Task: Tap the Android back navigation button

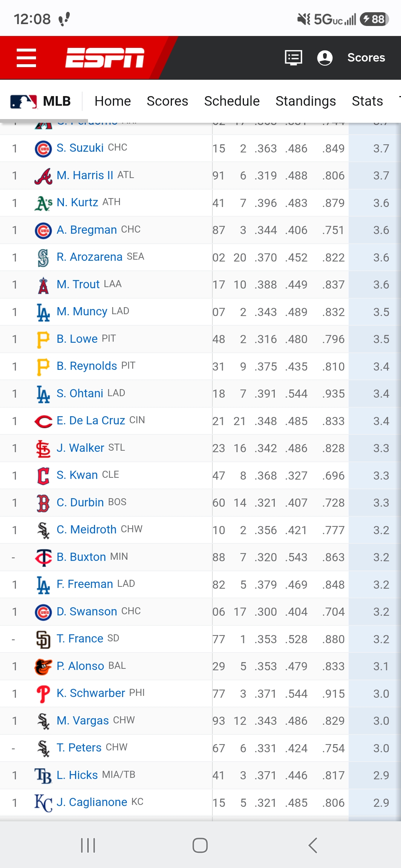Action: (x=313, y=845)
